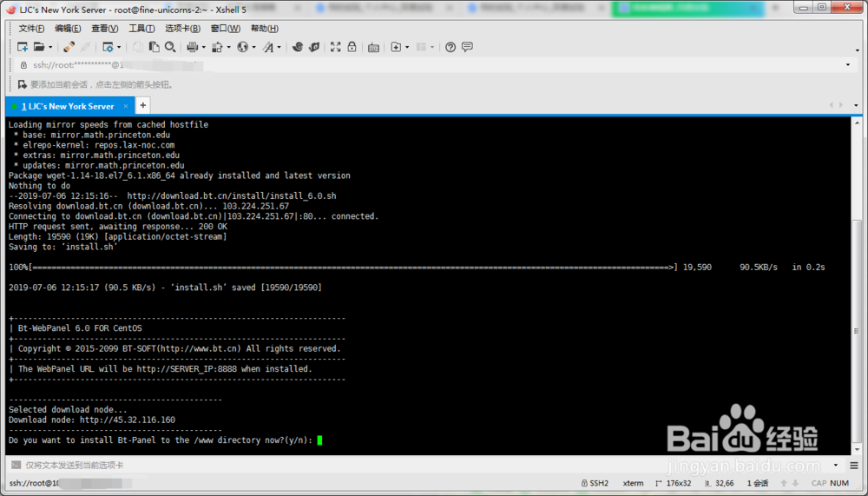This screenshot has width=868, height=496.
Task: Open the 文件(F) menu
Action: click(x=31, y=29)
